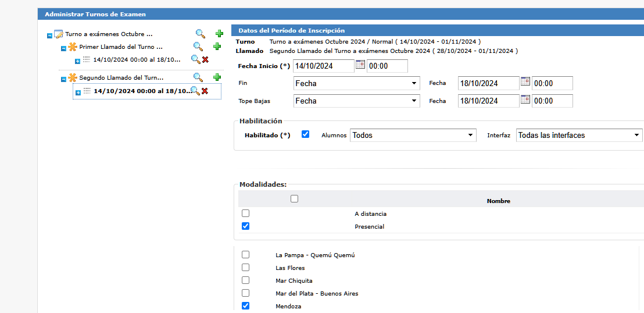Screen dimensions: 644x313
Task: Collapse the Segundo Llamado del Turno node
Action: click(64, 79)
